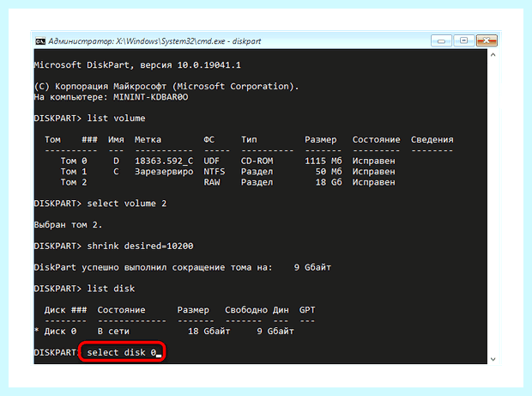Image resolution: width=532 pixels, height=396 pixels.
Task: Click the 'RAW' file system cell
Action: point(211,182)
